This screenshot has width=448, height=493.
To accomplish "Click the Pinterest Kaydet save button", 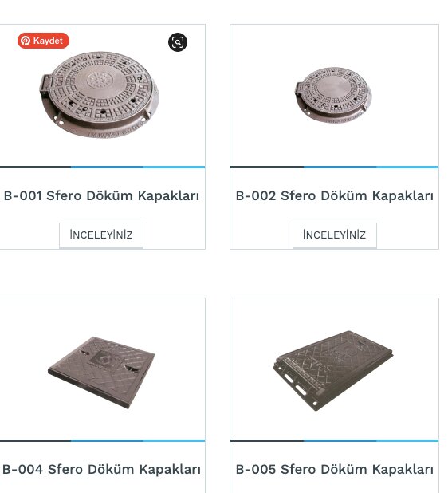I will 43,41.
